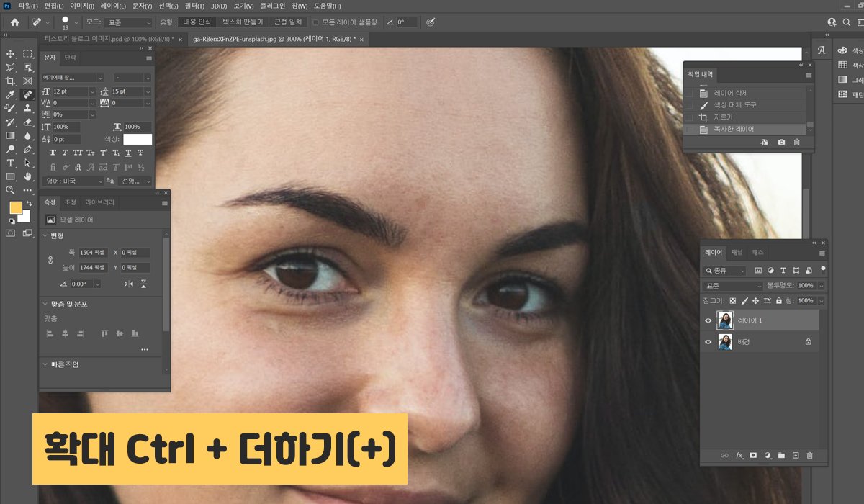Create new snapshot with camera icon in History
Screen dimensions: 864x504
[782, 143]
